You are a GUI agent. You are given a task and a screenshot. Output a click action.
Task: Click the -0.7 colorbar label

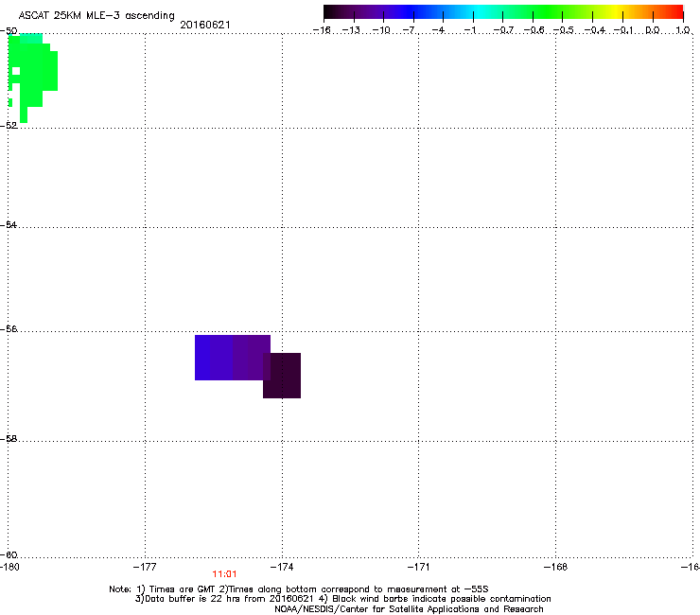(x=503, y=30)
